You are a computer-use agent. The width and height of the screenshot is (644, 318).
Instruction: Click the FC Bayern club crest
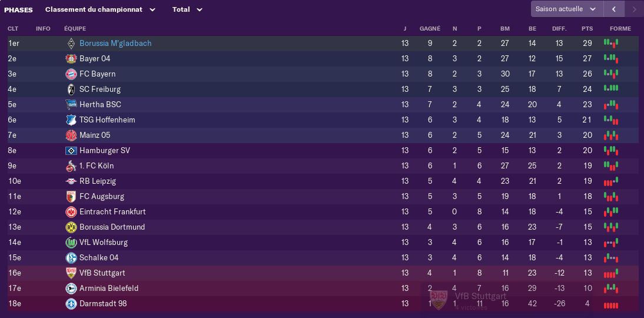click(71, 74)
